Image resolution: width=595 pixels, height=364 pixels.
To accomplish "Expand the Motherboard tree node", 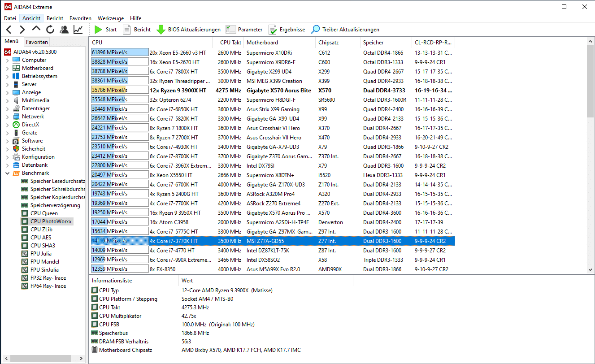I will 7,68.
